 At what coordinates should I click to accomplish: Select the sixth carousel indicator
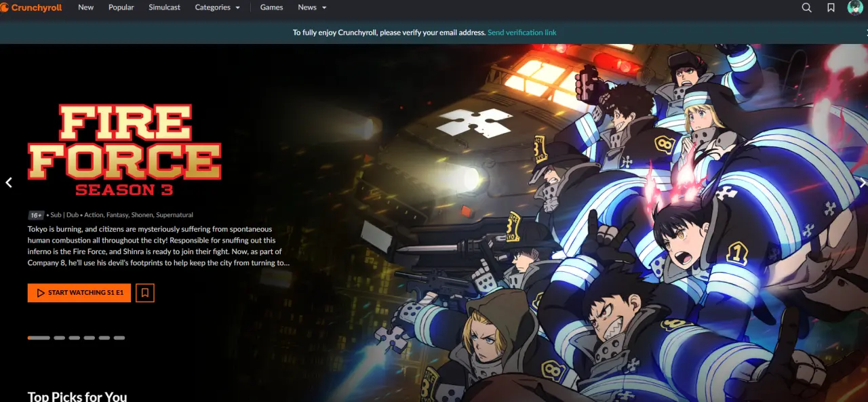click(x=119, y=338)
